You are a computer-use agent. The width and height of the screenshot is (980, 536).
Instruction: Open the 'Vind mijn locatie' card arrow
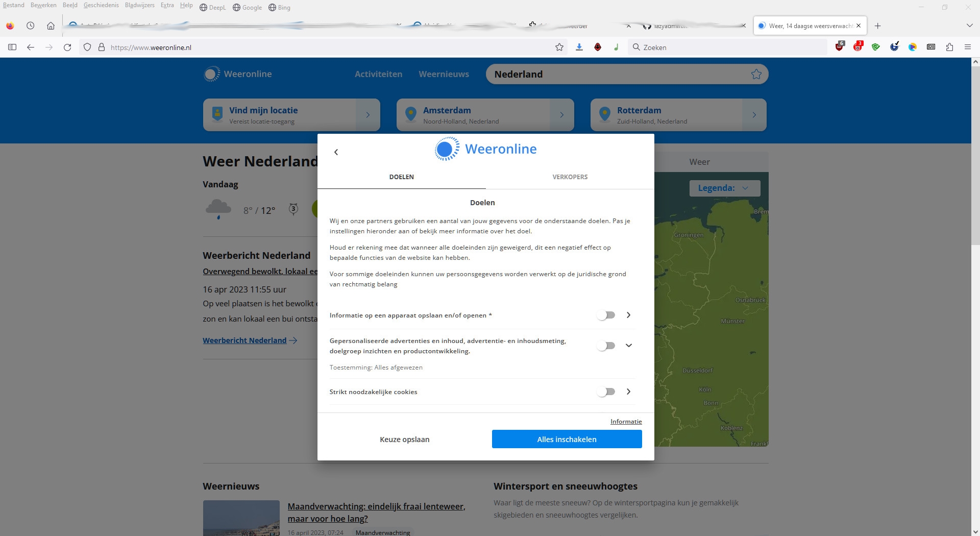tap(367, 115)
